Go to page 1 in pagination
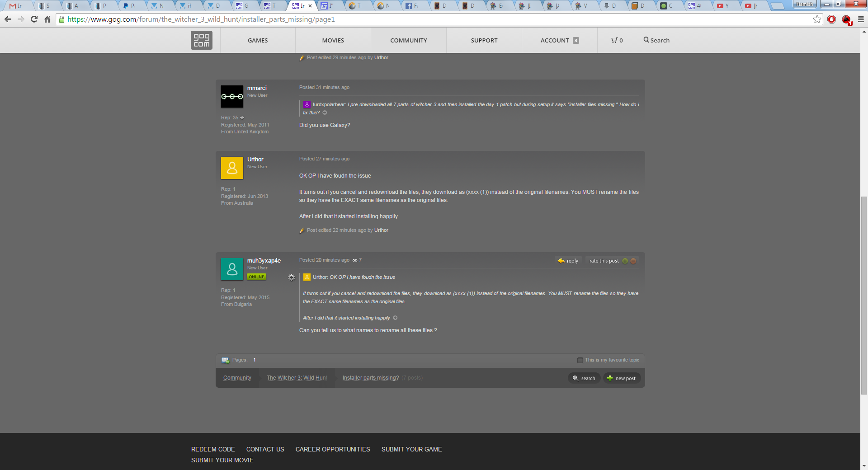Viewport: 868px width, 470px height. pyautogui.click(x=255, y=360)
